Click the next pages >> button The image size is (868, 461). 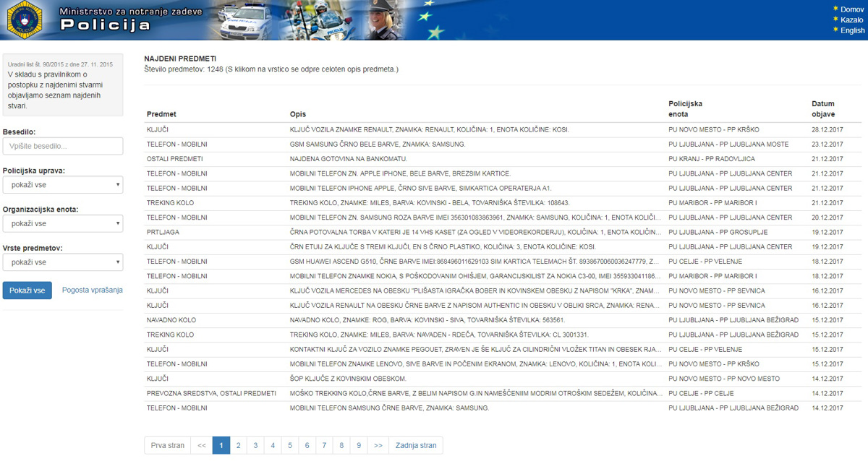378,446
